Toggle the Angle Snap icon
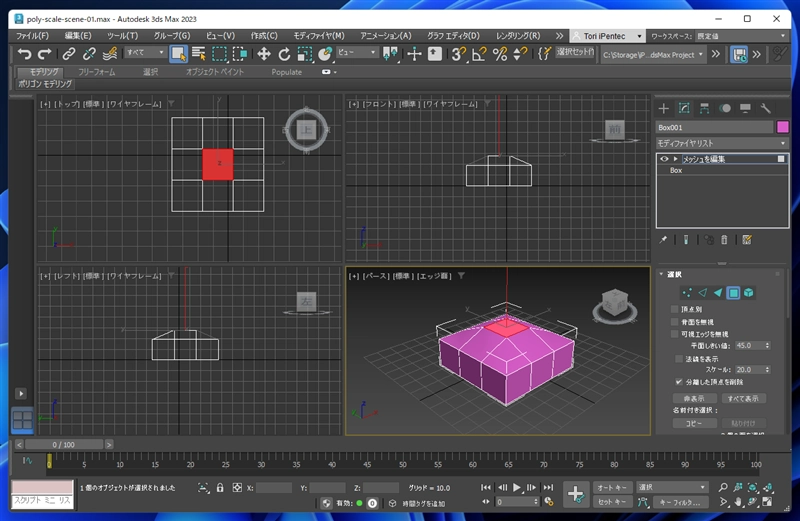 click(x=480, y=54)
